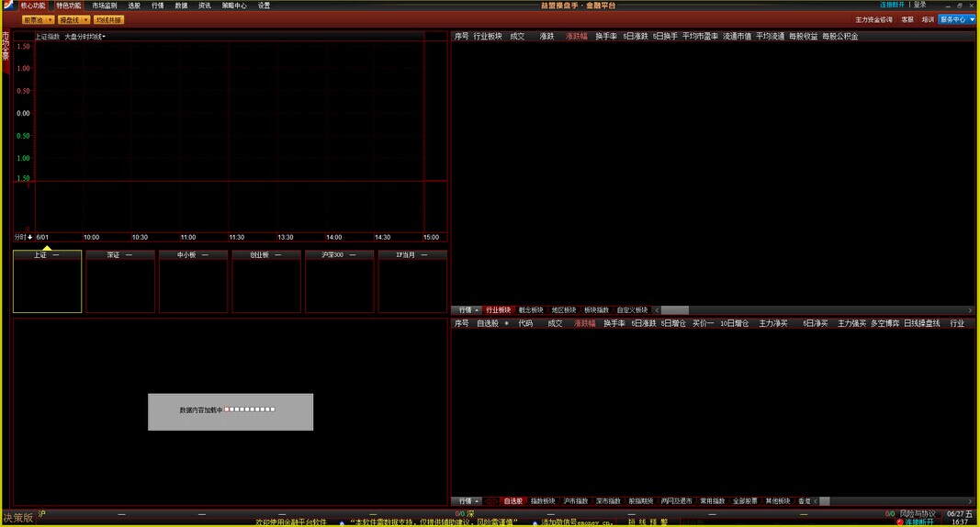The height and width of the screenshot is (527, 980).
Task: Select the 创业板 index thumbnail
Action: pyautogui.click(x=266, y=255)
